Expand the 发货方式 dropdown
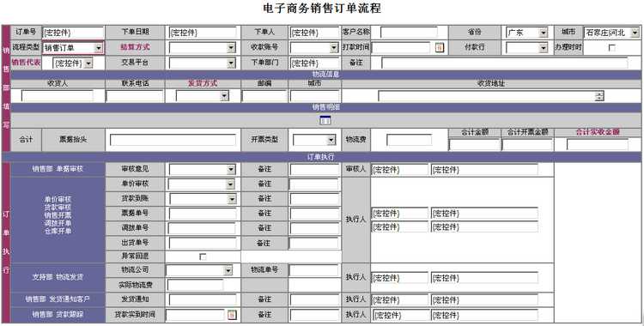This screenshot has width=644, height=326. tap(202, 96)
